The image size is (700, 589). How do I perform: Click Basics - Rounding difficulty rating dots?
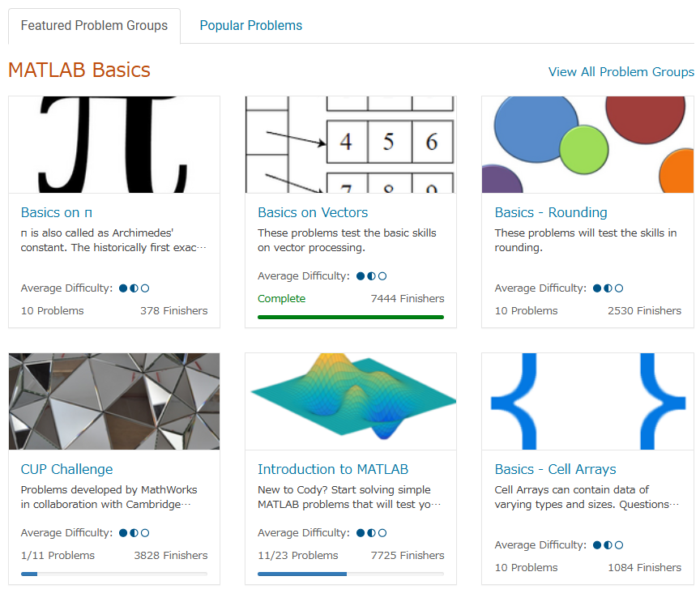[x=608, y=288]
